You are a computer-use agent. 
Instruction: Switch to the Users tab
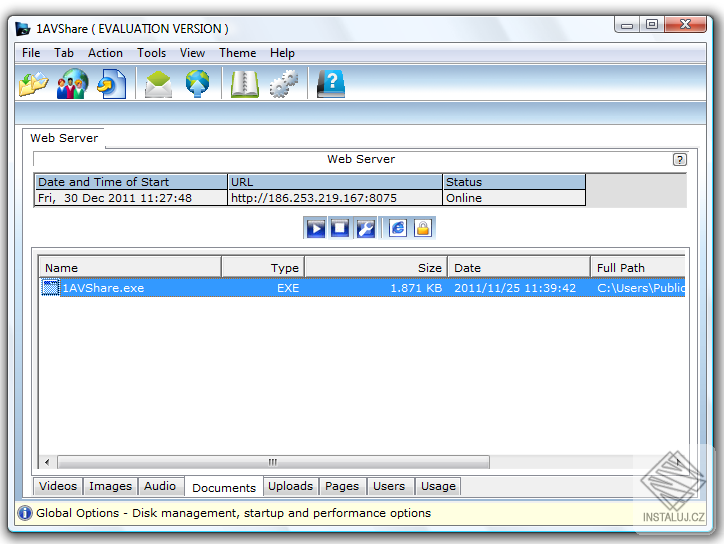pos(389,486)
